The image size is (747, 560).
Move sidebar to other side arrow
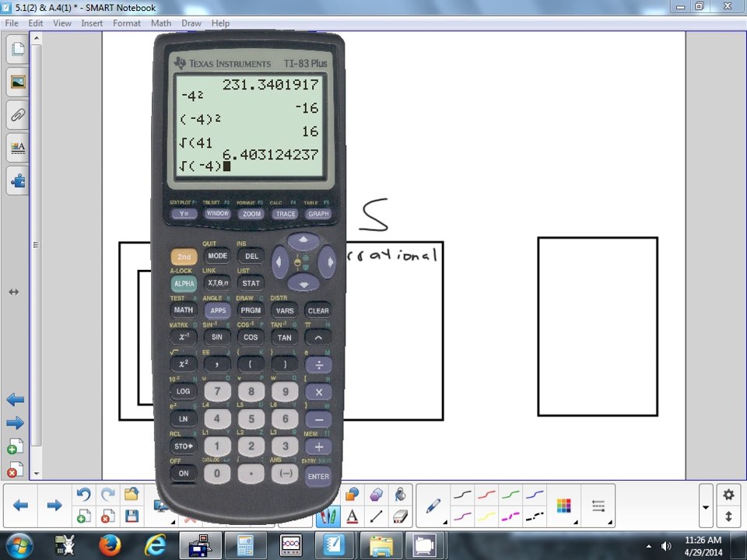tap(14, 292)
